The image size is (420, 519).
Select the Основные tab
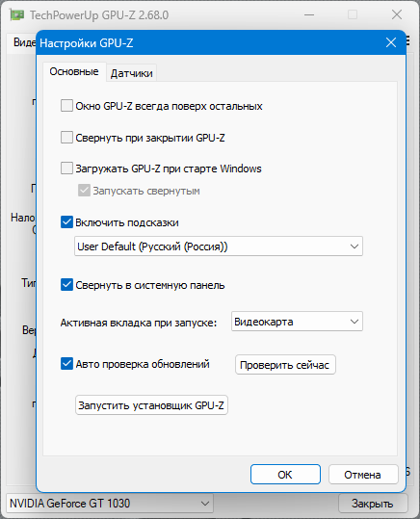click(x=74, y=71)
